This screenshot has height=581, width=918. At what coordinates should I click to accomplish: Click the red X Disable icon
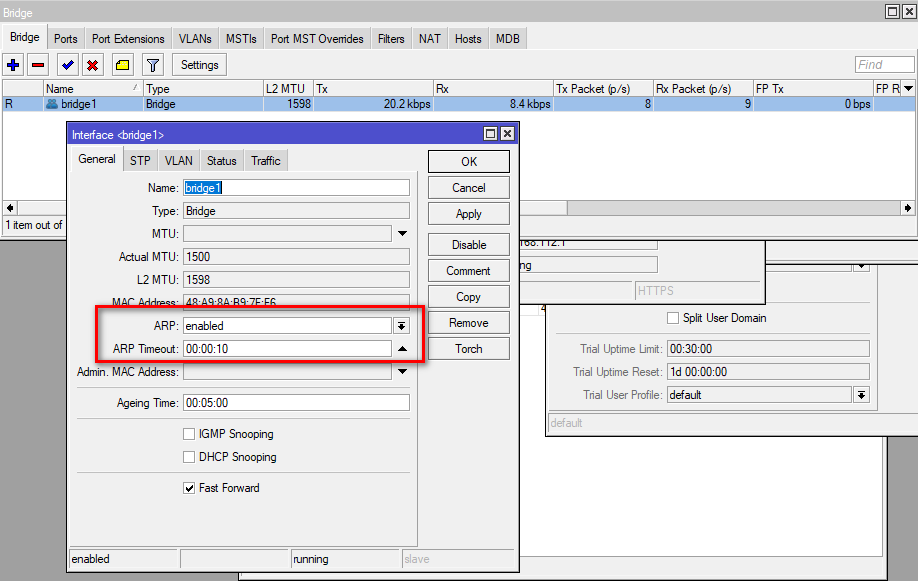coord(93,65)
